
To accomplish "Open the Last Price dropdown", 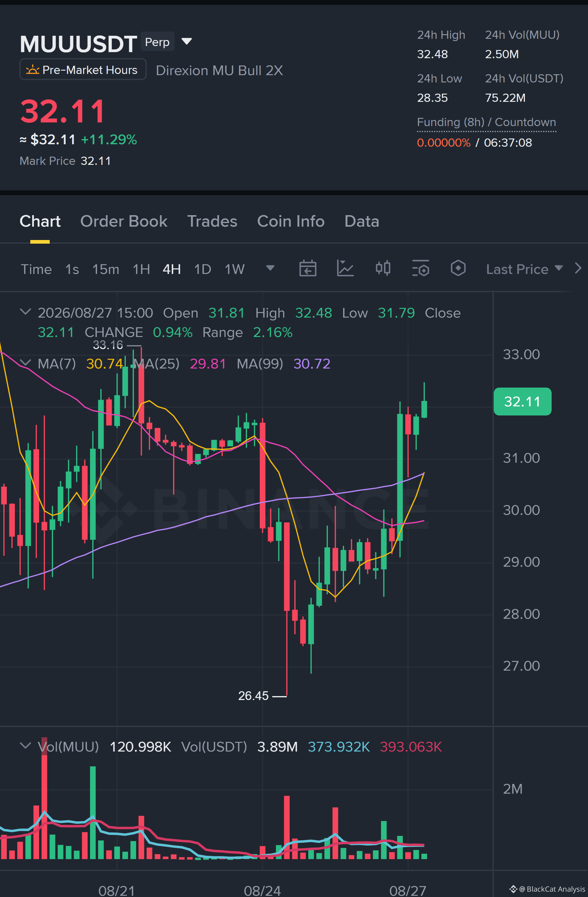I will point(524,269).
